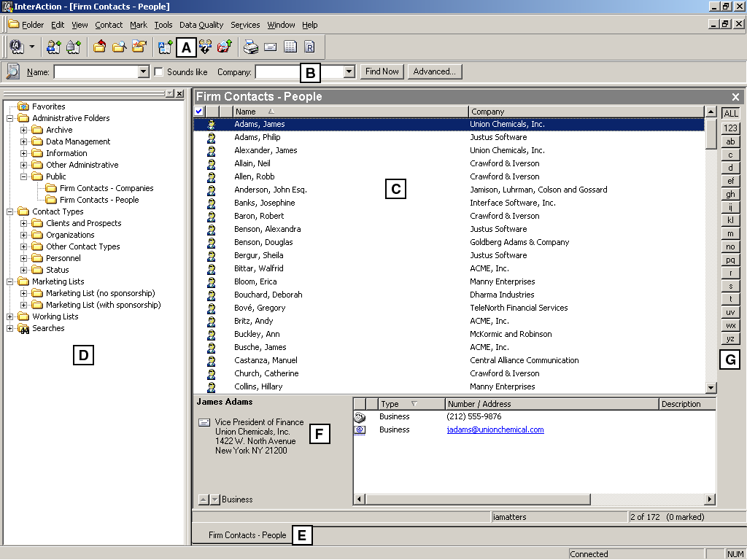Screen dimensions: 747x560
Task: Open the Print icon in the toolbar
Action: point(252,47)
